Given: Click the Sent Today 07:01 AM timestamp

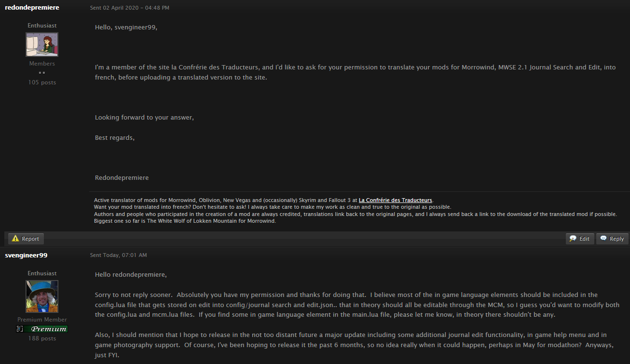Looking at the screenshot, I should [x=118, y=255].
